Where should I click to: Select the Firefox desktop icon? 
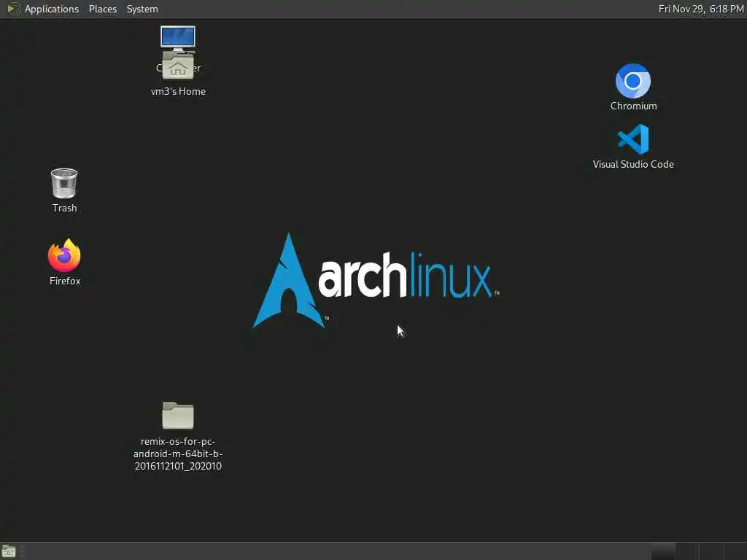64,256
